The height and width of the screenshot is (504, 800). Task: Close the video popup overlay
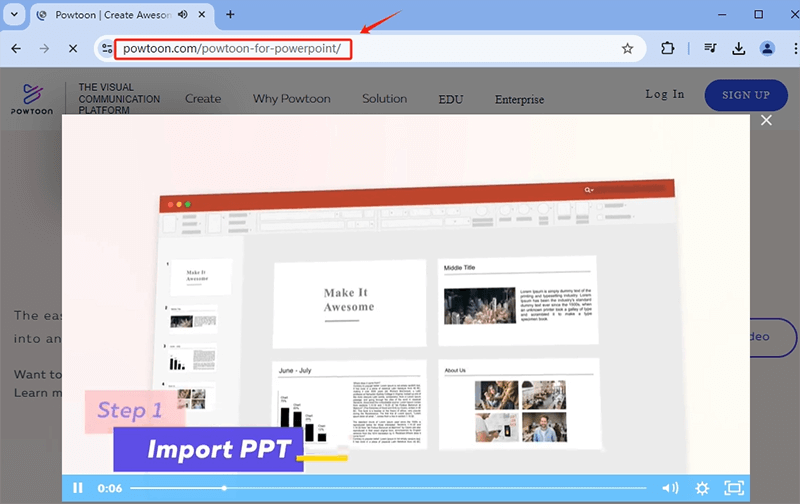(766, 120)
